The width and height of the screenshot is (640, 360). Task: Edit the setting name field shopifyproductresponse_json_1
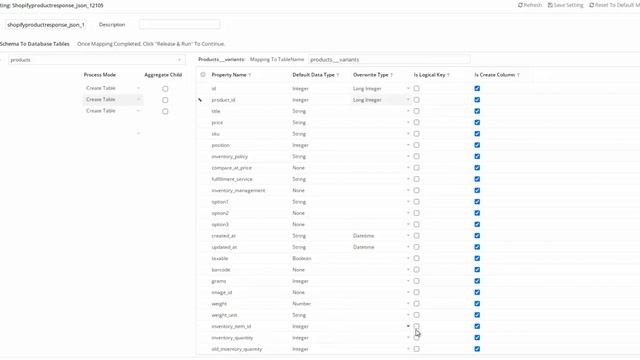pos(46,25)
